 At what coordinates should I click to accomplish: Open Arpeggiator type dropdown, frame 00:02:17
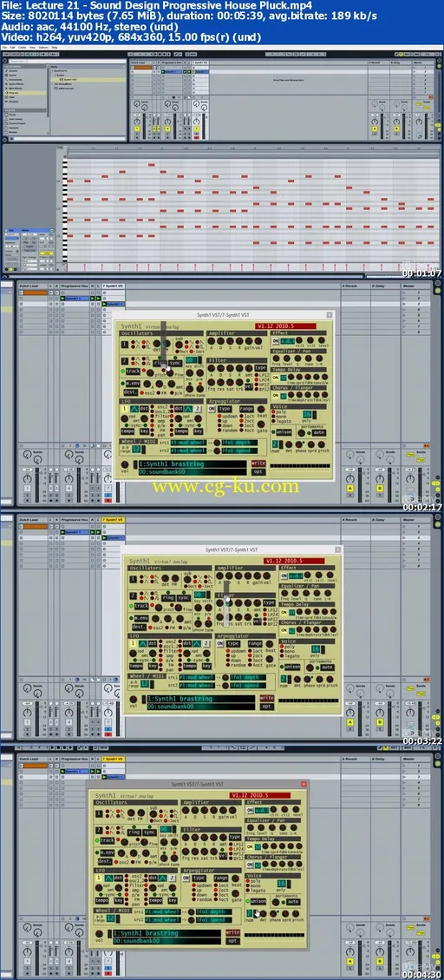pos(225,410)
